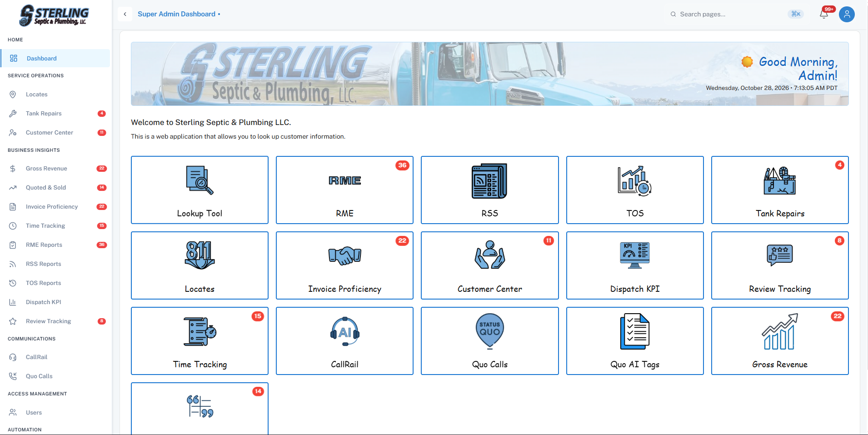
Task: Open the user profile avatar menu
Action: 847,14
